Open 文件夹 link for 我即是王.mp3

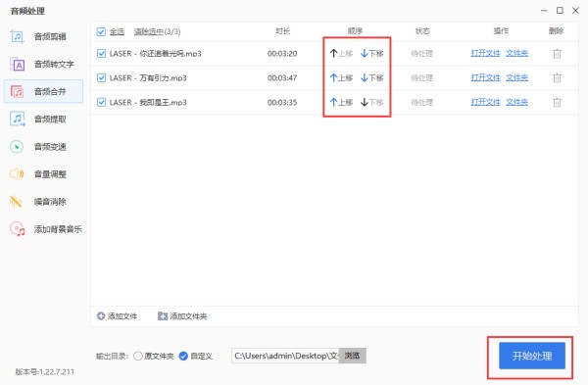click(516, 102)
